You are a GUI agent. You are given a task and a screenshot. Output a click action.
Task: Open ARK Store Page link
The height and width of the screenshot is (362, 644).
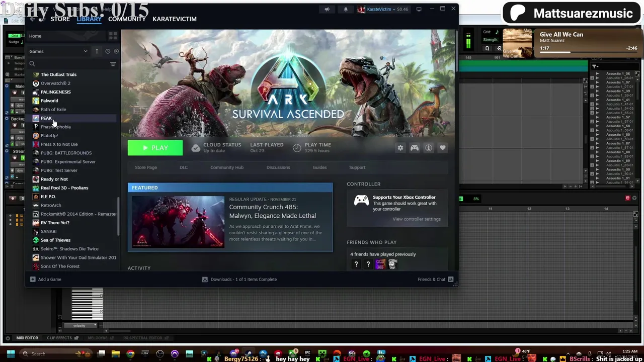[146, 167]
